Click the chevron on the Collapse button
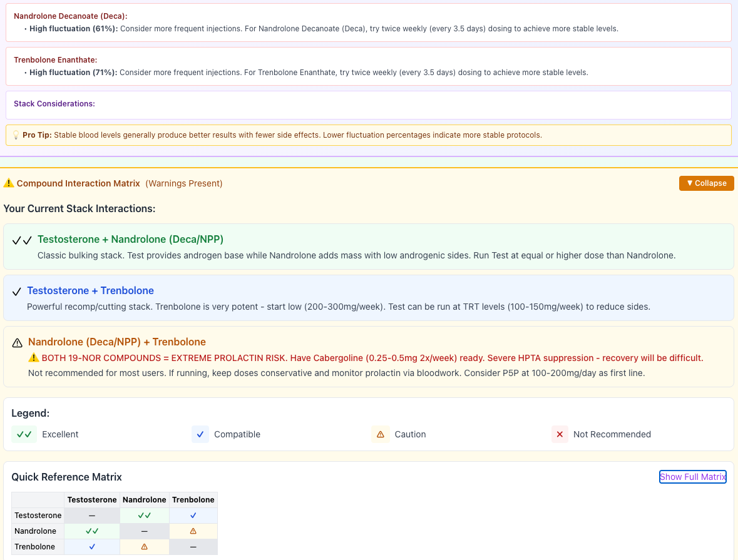 point(689,183)
